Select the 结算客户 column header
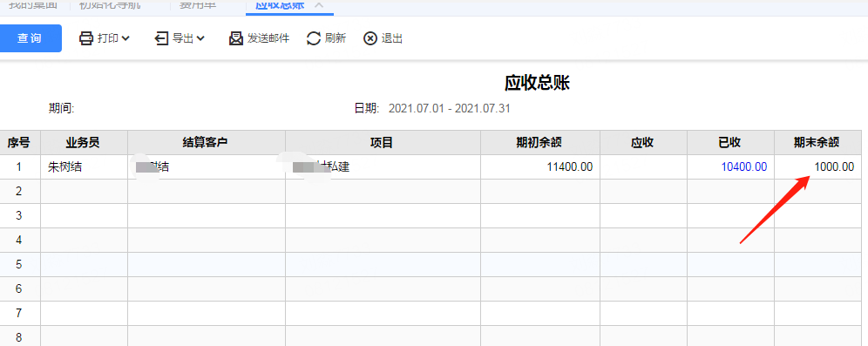Screen dimensions: 868x346 207,143
